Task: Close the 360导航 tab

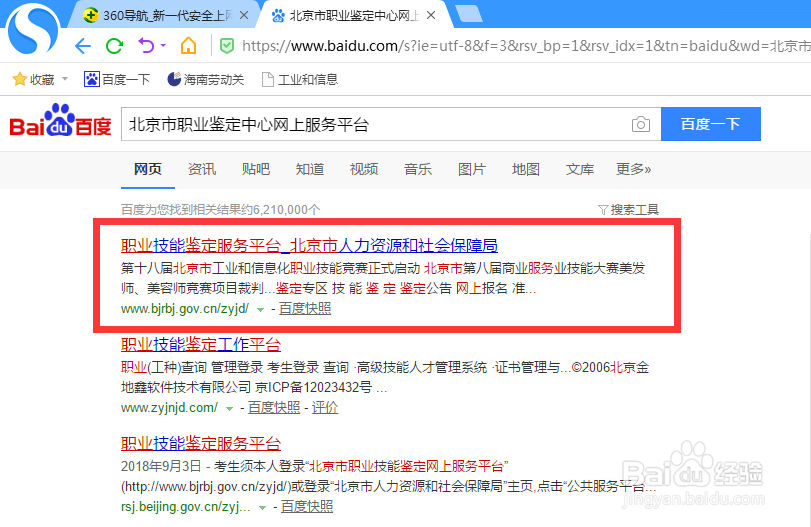Action: (244, 16)
